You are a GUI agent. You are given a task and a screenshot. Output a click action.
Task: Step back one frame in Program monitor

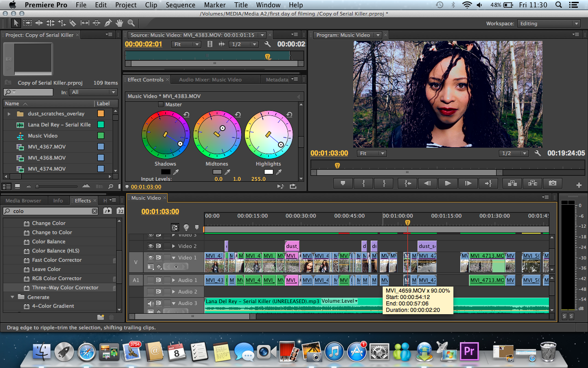tap(427, 183)
